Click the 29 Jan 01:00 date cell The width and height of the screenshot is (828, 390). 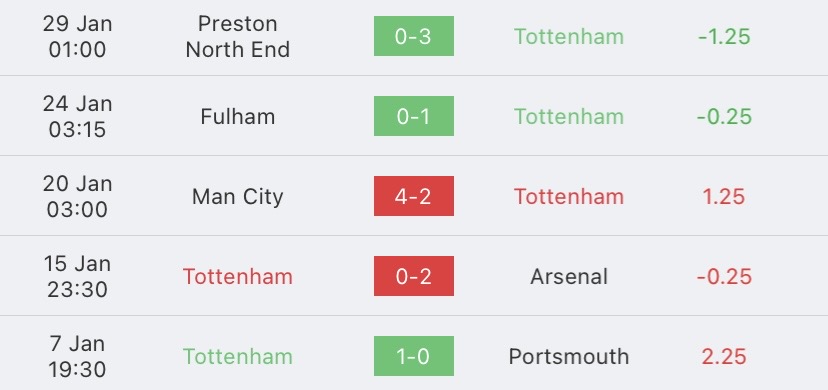point(78,36)
